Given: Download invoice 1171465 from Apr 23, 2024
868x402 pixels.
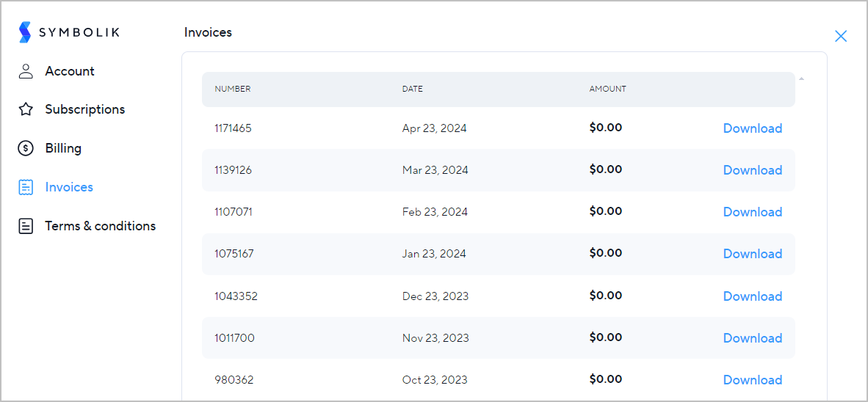Looking at the screenshot, I should point(752,128).
